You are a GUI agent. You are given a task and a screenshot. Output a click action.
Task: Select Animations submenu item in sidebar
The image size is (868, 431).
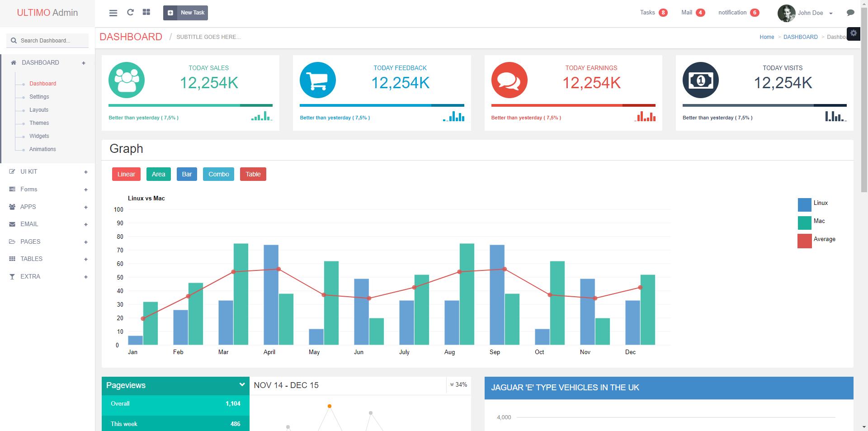(x=42, y=149)
